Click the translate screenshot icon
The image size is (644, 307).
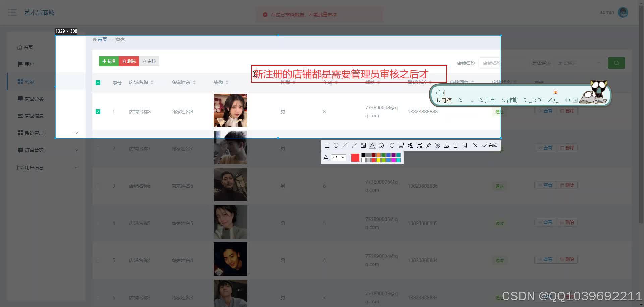[410, 145]
